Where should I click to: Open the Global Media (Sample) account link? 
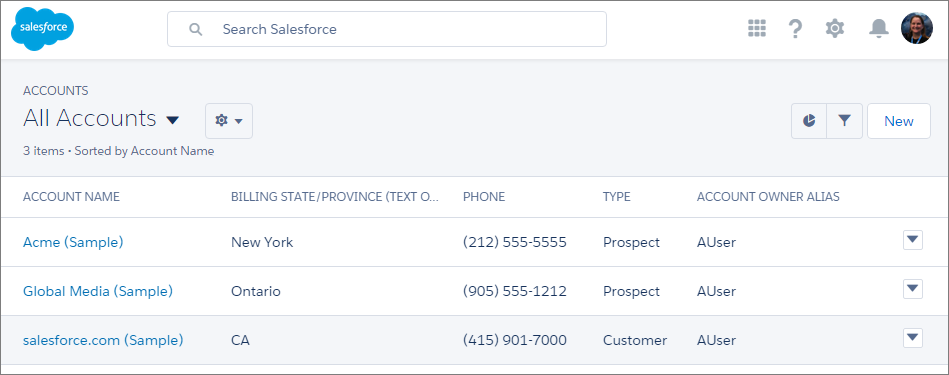pos(98,291)
